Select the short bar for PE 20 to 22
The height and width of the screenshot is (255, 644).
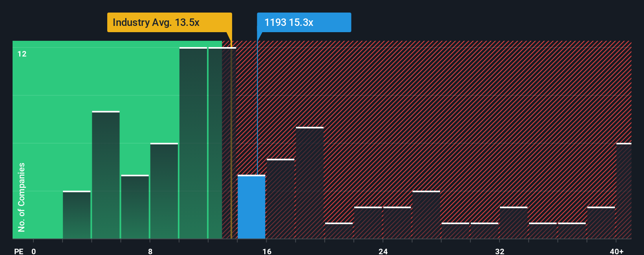point(339,231)
